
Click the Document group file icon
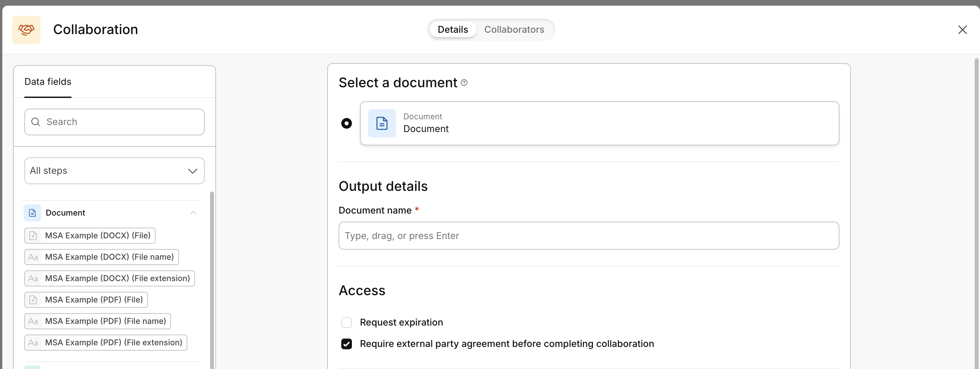click(x=32, y=213)
